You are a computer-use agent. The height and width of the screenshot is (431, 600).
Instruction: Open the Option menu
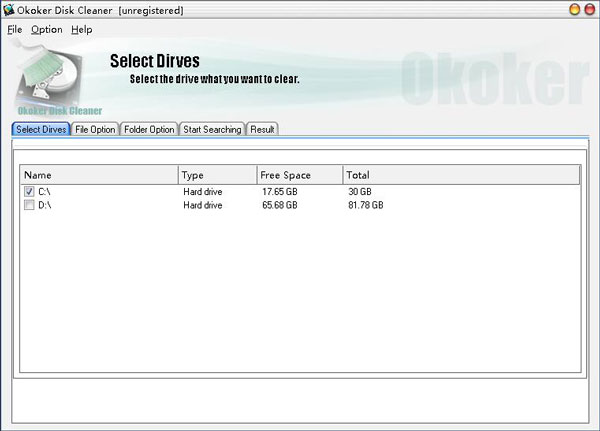47,29
